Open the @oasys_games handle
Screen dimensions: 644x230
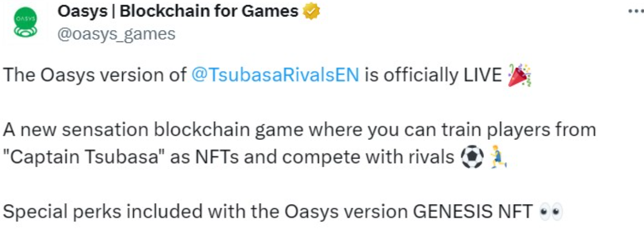click(116, 34)
